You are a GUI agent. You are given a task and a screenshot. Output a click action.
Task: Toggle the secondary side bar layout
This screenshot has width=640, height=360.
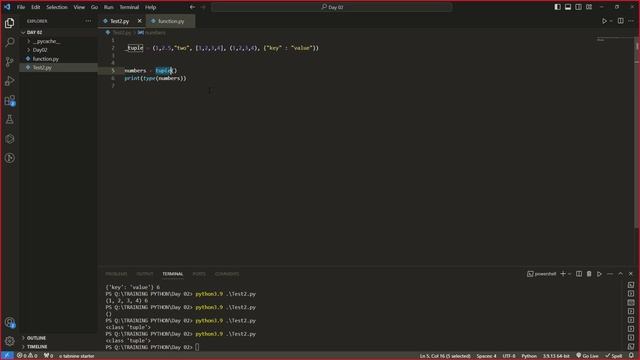pyautogui.click(x=578, y=7)
